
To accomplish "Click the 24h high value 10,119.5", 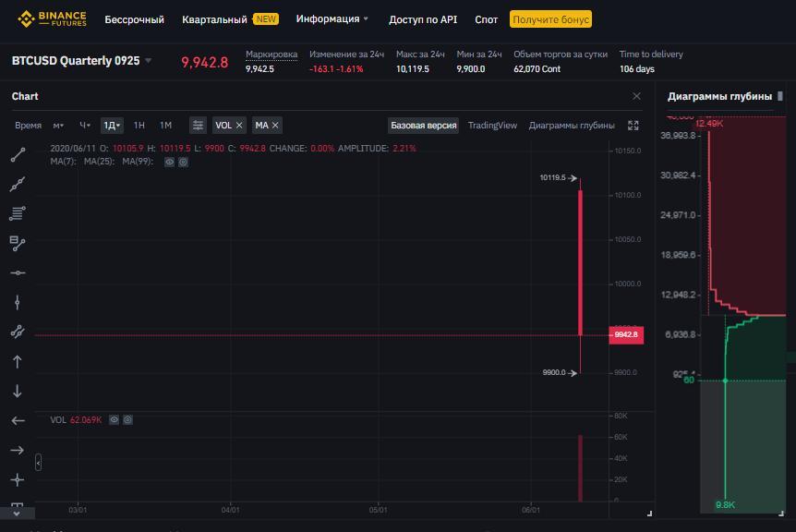I will [x=412, y=69].
